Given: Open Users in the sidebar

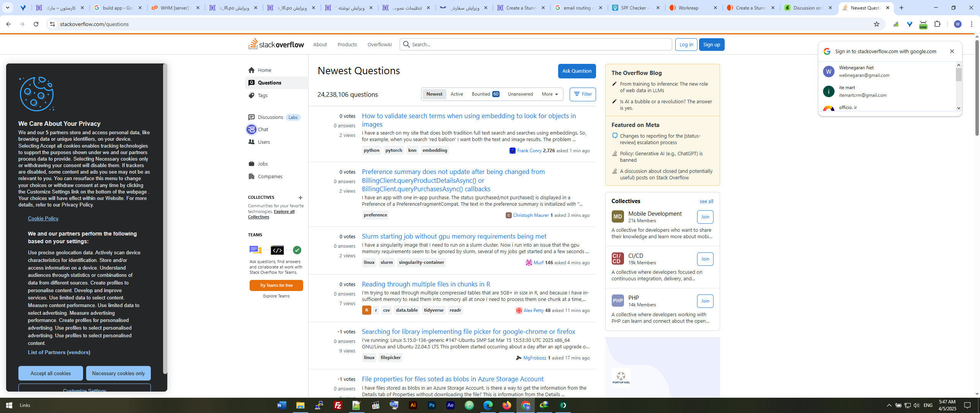Looking at the screenshot, I should [x=264, y=142].
